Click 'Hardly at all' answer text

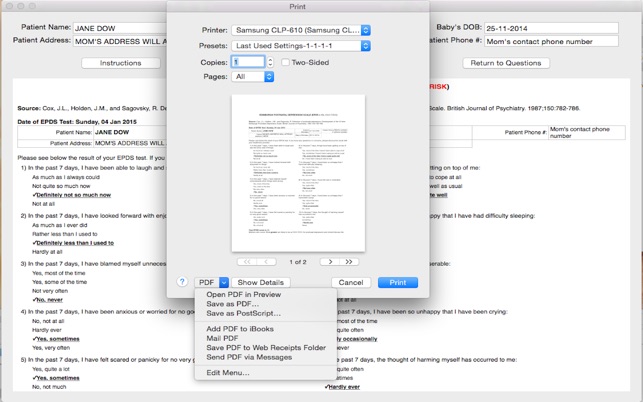click(x=47, y=252)
